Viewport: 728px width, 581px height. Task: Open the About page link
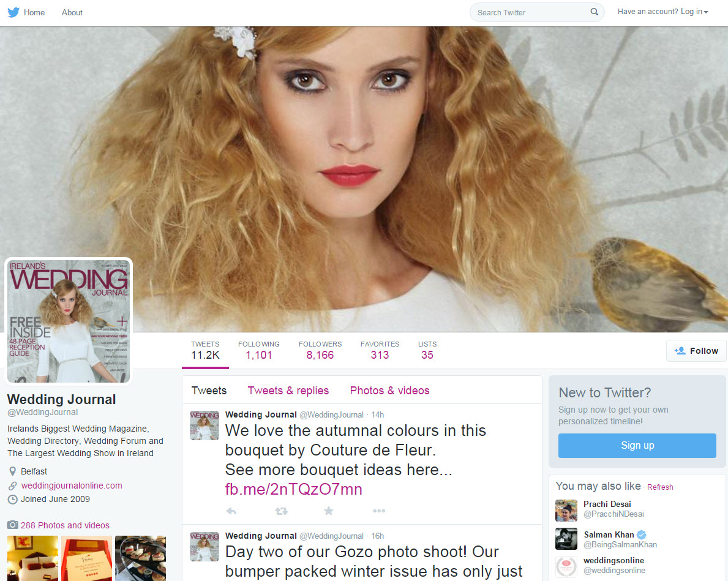[x=72, y=12]
